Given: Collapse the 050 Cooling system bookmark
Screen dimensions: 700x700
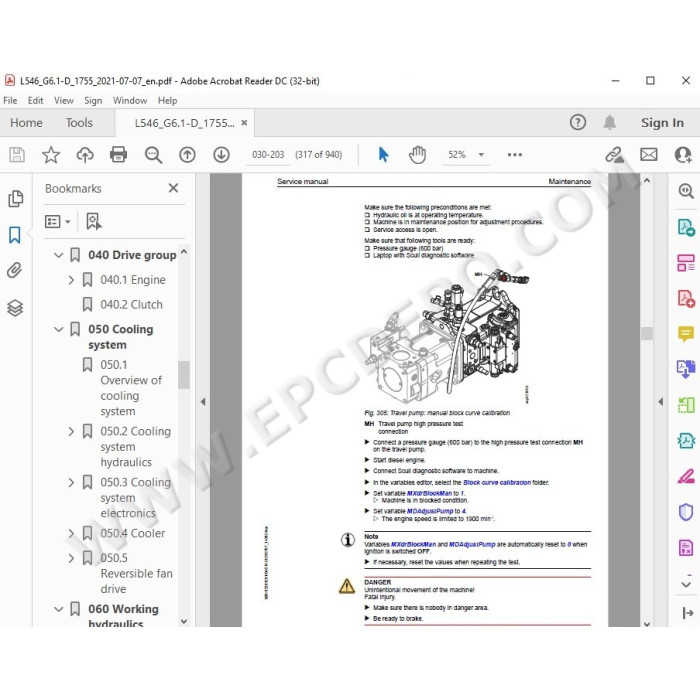Looking at the screenshot, I should point(58,329).
